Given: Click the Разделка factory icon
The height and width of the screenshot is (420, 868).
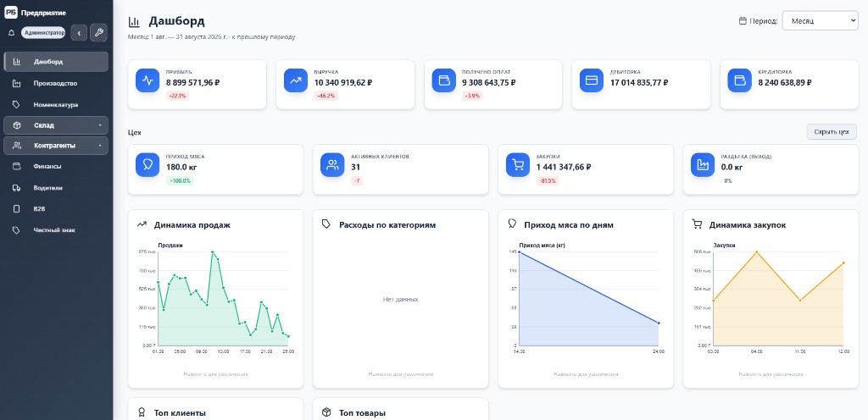Looking at the screenshot, I should pyautogui.click(x=703, y=165).
